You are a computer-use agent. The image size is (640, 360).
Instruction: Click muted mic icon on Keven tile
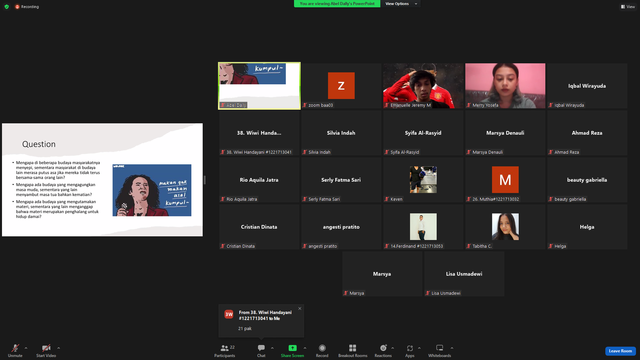pos(387,199)
